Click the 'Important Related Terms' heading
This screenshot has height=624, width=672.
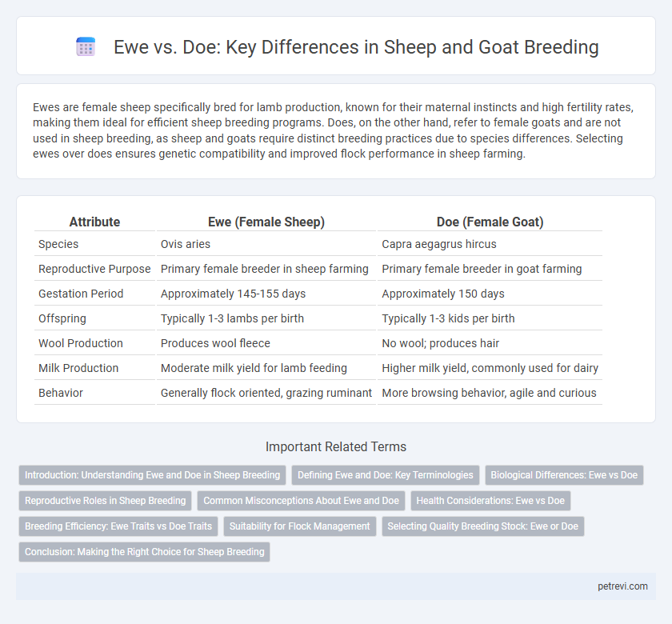point(335,446)
